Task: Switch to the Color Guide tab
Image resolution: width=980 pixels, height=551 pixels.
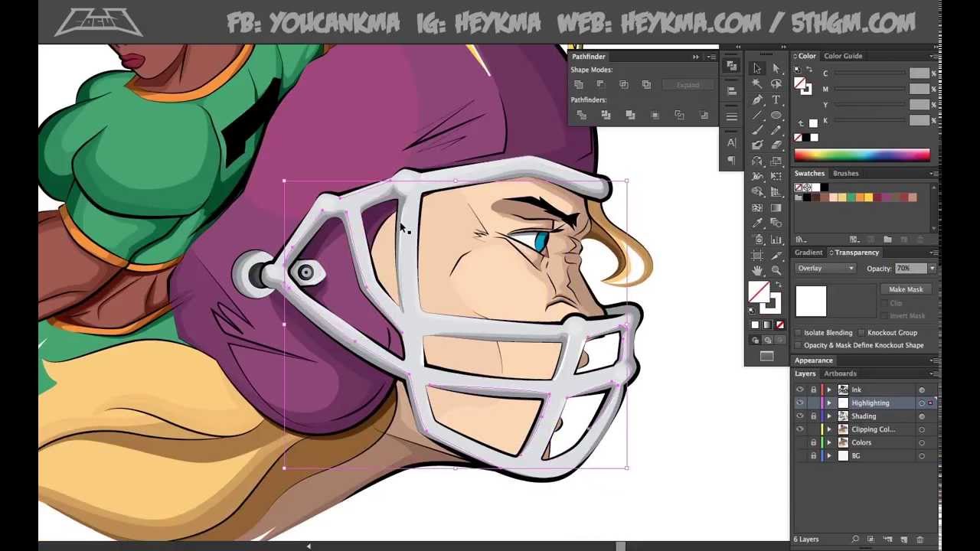Action: [842, 56]
